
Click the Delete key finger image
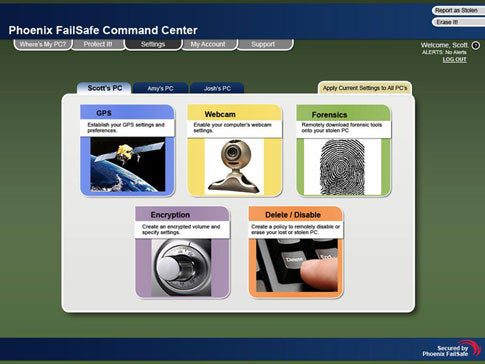point(297,265)
